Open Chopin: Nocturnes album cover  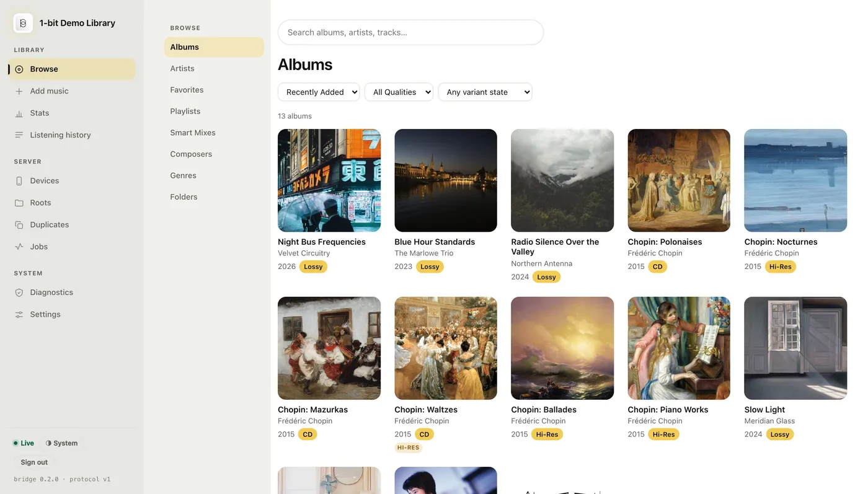tap(795, 180)
